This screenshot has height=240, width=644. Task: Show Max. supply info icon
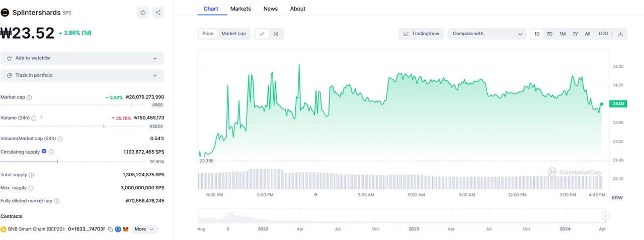pyautogui.click(x=31, y=188)
